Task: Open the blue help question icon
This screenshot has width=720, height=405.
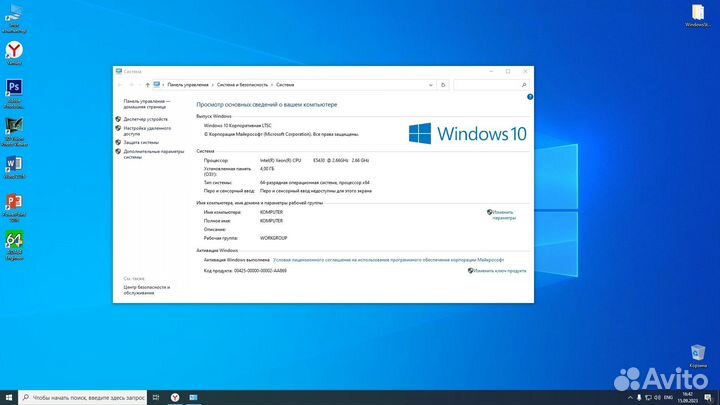Action: click(530, 97)
